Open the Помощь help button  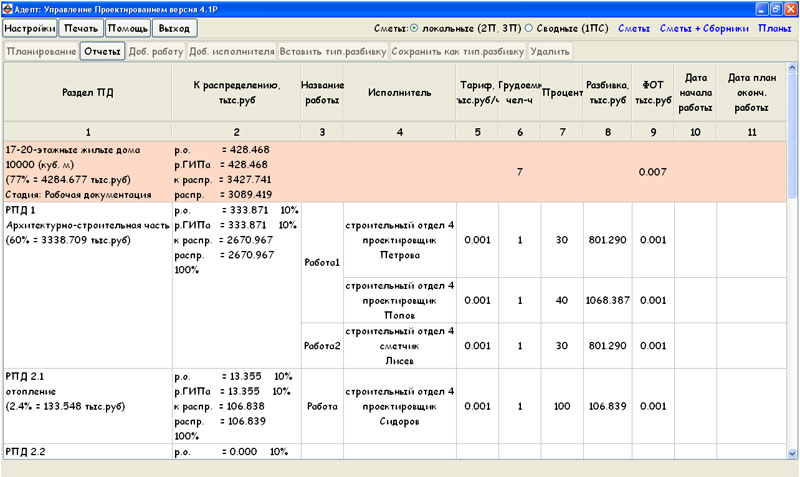tap(127, 28)
